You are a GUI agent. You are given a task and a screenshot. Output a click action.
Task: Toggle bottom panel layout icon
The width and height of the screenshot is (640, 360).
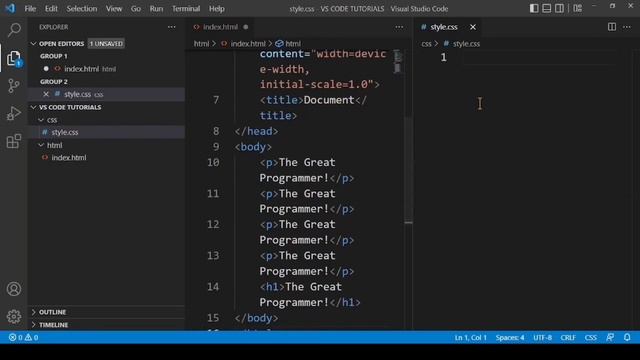tap(547, 8)
